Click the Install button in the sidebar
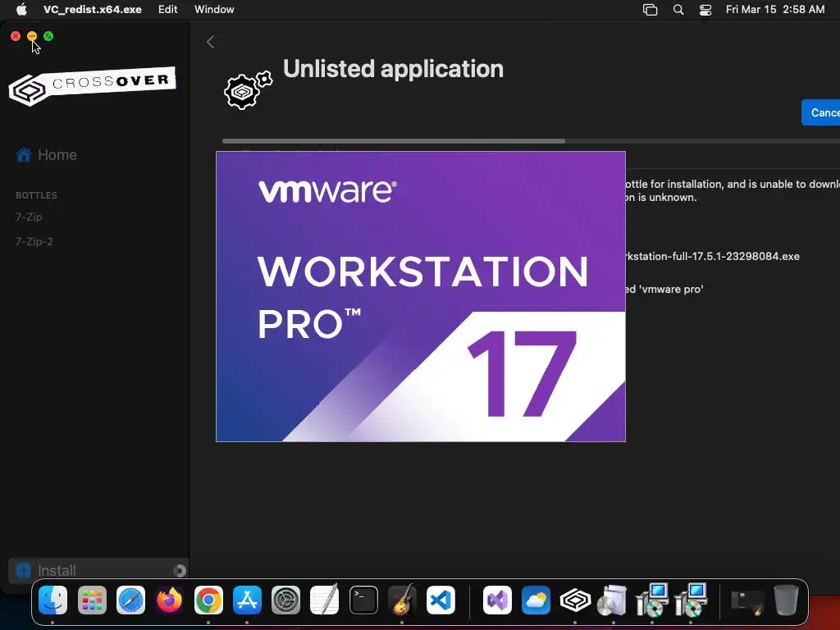Image resolution: width=840 pixels, height=630 pixels. tap(98, 571)
